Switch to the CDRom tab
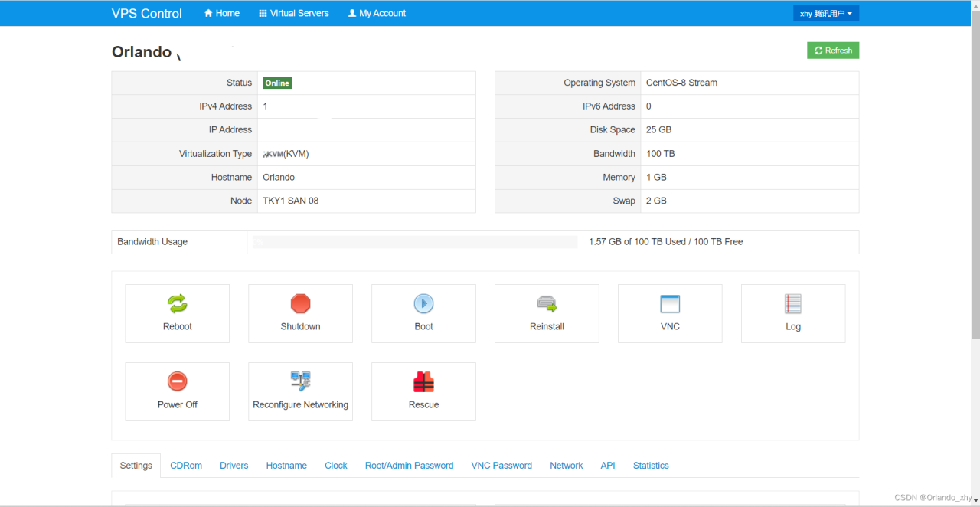Screen dimensions: 980x507 [186, 466]
